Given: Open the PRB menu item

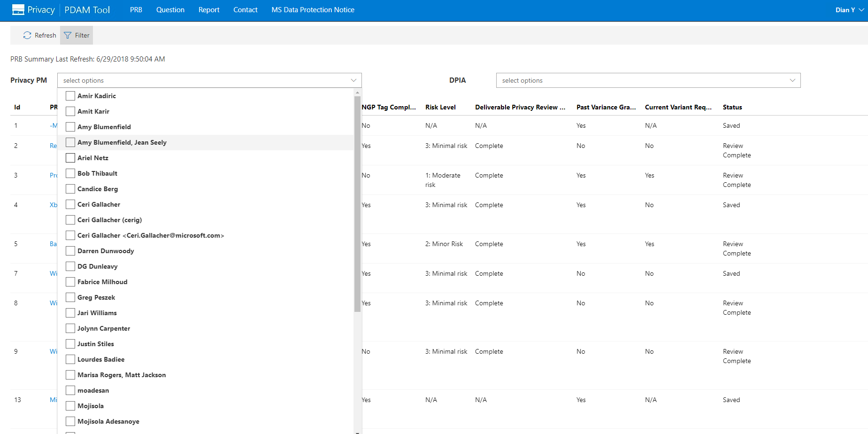Looking at the screenshot, I should click(x=136, y=10).
